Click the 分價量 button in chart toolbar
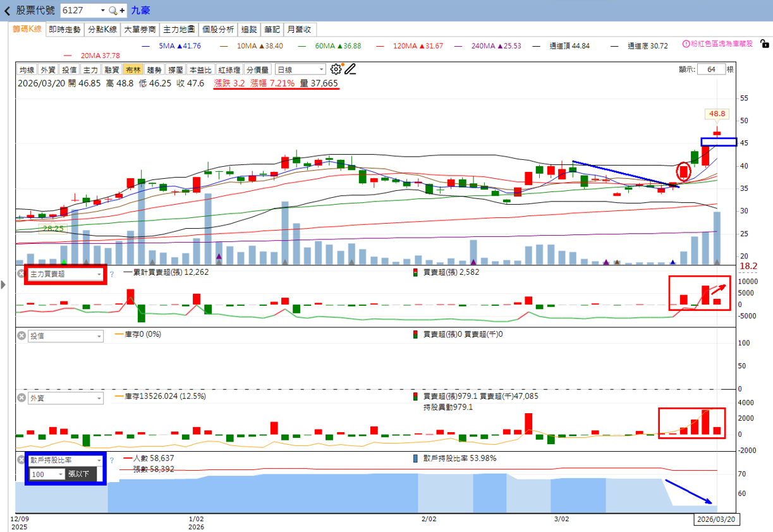The width and height of the screenshot is (773, 532). 258,70
